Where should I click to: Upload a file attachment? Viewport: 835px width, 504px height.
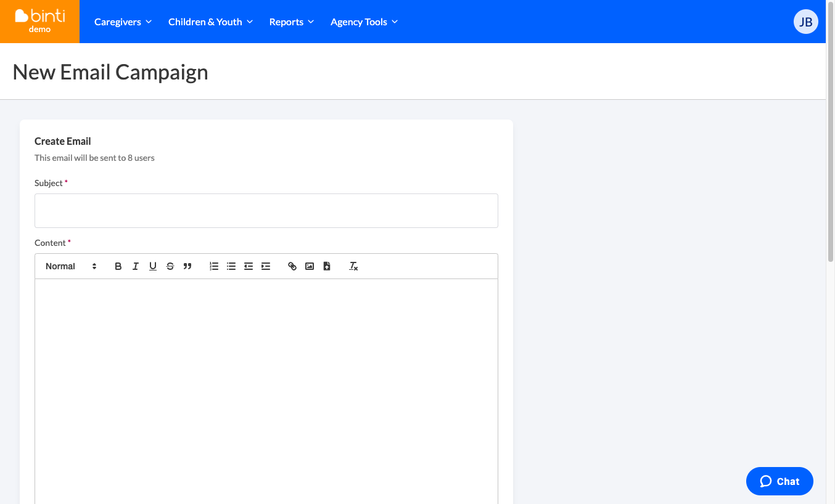[x=327, y=266]
